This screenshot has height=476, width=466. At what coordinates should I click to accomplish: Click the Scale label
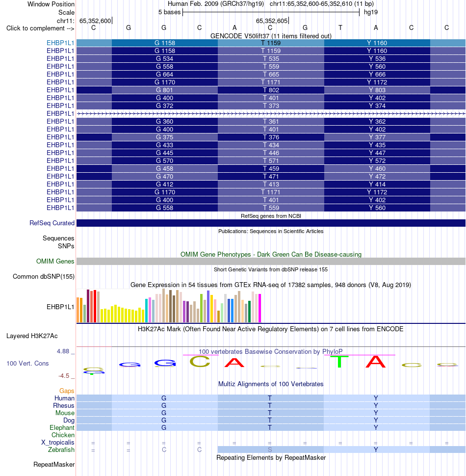tap(66, 12)
